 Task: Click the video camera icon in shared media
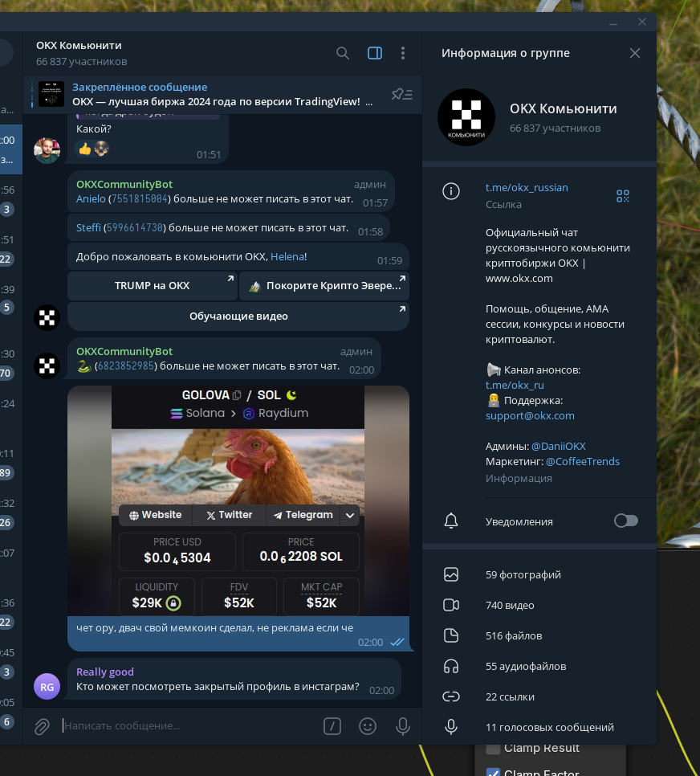point(450,605)
